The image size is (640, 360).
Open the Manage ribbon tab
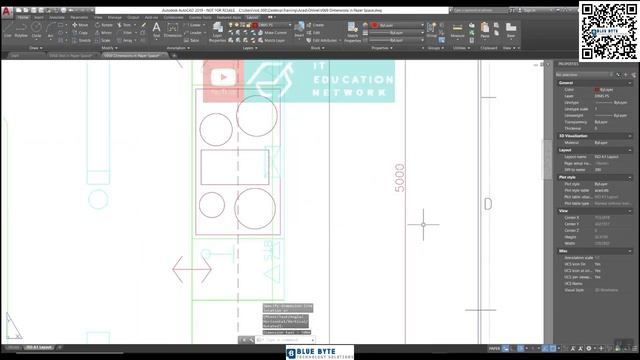tap(115, 18)
